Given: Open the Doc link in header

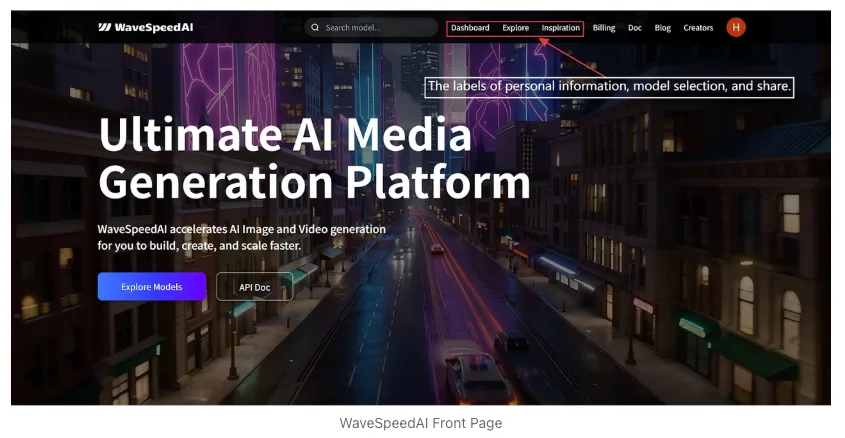Looking at the screenshot, I should [635, 28].
